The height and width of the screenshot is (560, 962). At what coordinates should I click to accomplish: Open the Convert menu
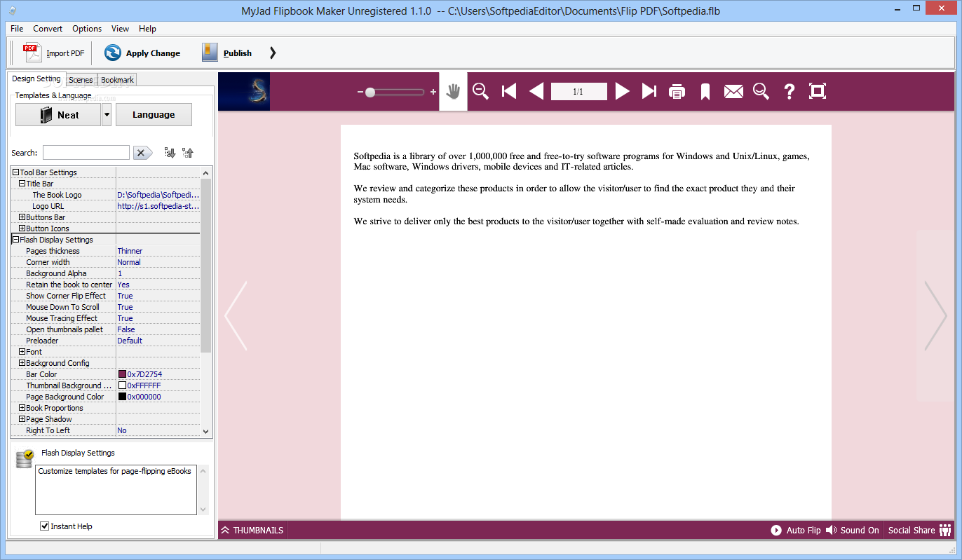click(x=48, y=29)
